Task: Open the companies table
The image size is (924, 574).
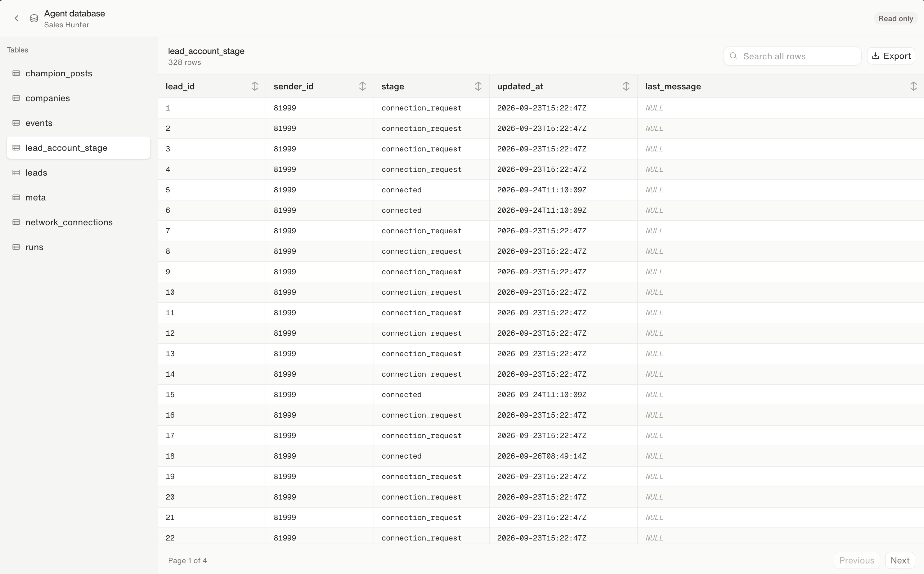Action: 78,98
